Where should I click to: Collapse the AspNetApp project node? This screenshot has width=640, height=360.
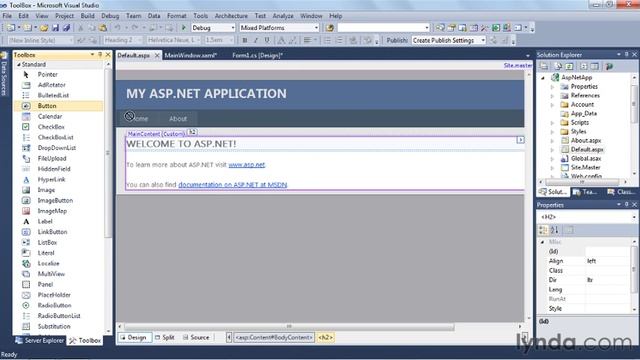(x=543, y=78)
